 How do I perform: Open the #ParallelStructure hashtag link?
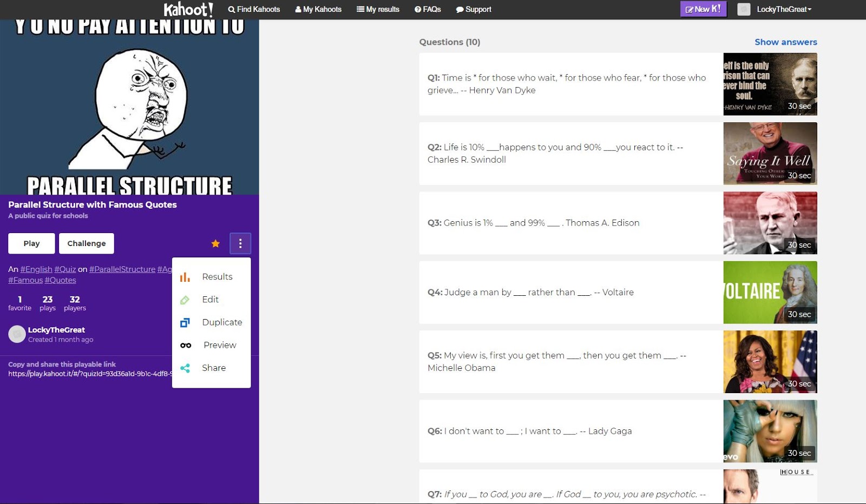pyautogui.click(x=122, y=269)
